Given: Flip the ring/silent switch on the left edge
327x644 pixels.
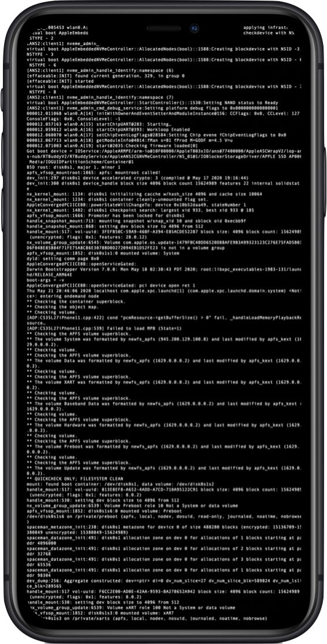Looking at the screenshot, I should tap(2, 100).
